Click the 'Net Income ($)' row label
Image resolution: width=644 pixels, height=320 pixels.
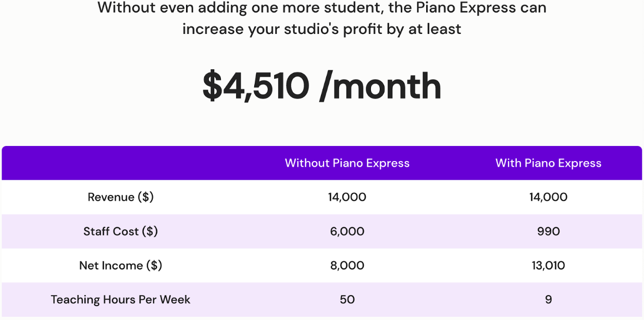121,265
